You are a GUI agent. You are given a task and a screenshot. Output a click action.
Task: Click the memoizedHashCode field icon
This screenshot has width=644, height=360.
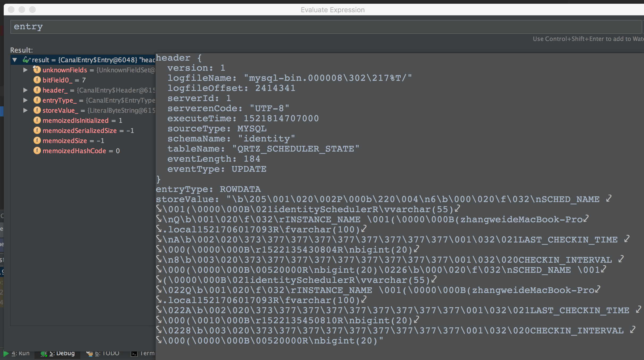point(37,150)
